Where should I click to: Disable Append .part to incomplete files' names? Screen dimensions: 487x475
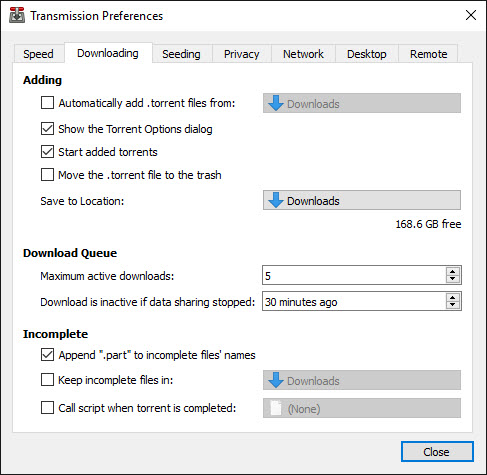tap(47, 355)
